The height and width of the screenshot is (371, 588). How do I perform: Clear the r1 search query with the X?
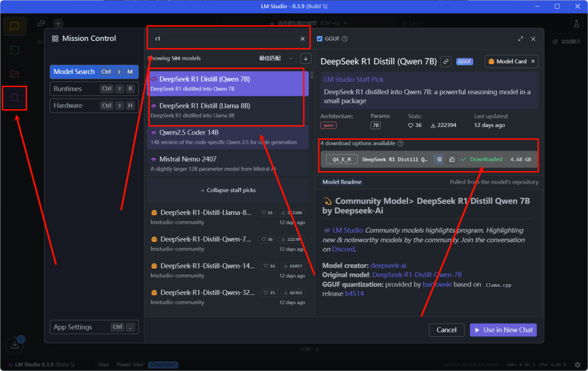point(303,39)
